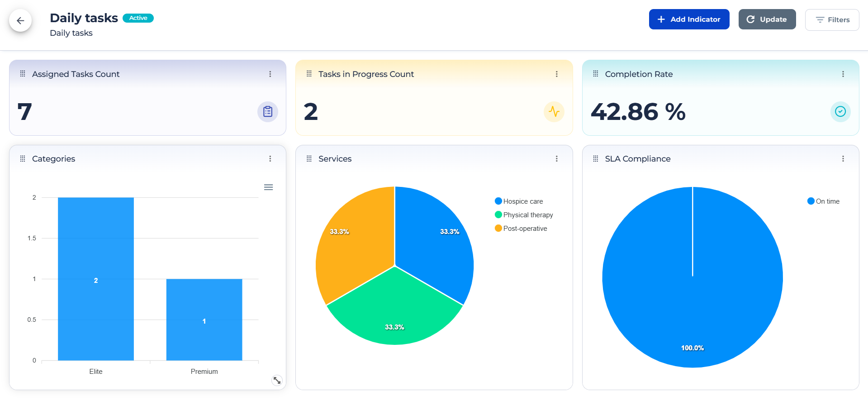Open the Categories chart hamburger menu
Screen dimensions: 868x401
point(268,187)
